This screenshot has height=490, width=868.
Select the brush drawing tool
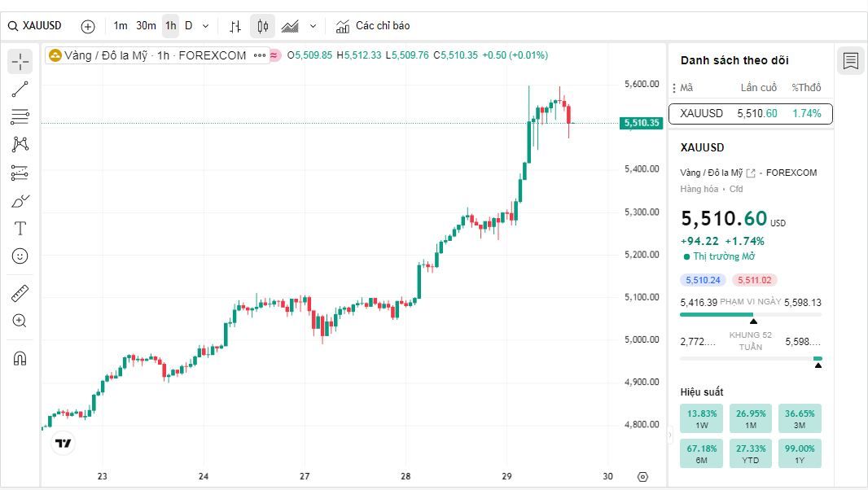(20, 201)
